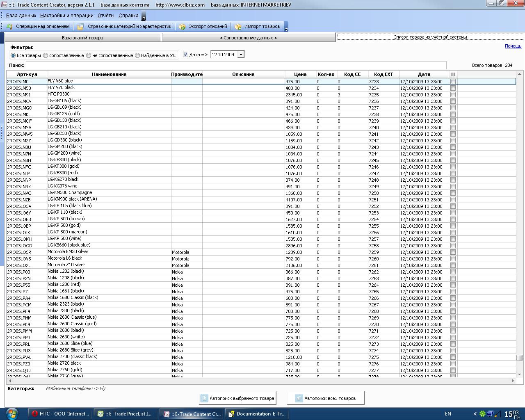Select the Найденные в УС radio button

[137, 55]
